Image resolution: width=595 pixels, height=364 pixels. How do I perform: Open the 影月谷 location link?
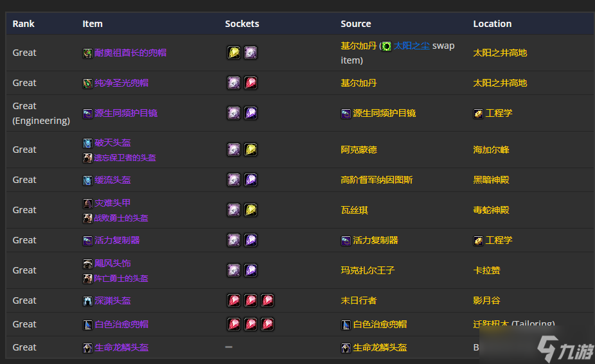486,300
